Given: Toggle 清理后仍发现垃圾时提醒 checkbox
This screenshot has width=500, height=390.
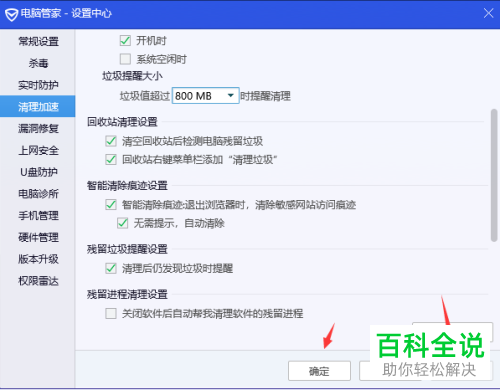Looking at the screenshot, I should pos(111,268).
